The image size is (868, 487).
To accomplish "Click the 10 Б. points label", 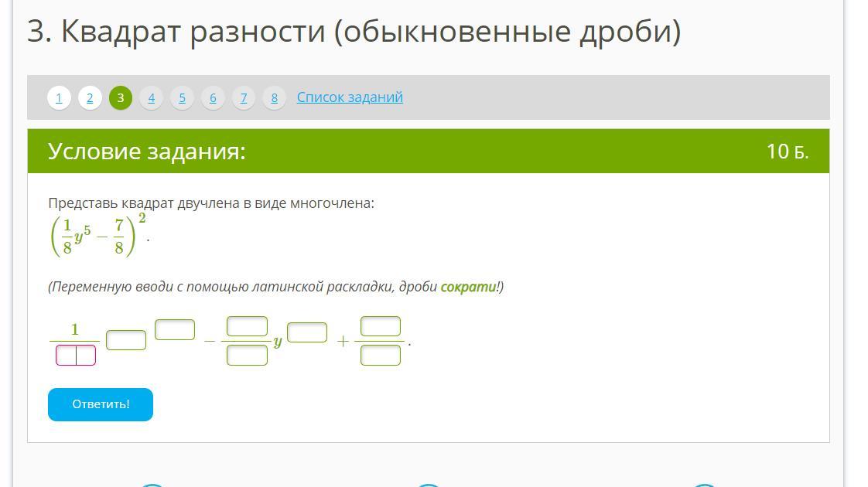I will click(x=788, y=151).
